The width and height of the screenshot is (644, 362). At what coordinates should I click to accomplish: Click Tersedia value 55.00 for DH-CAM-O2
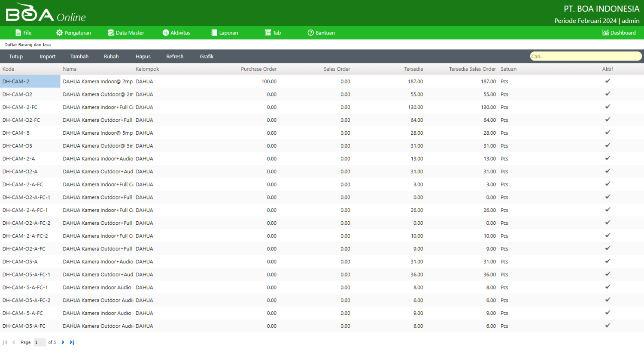[x=416, y=94]
